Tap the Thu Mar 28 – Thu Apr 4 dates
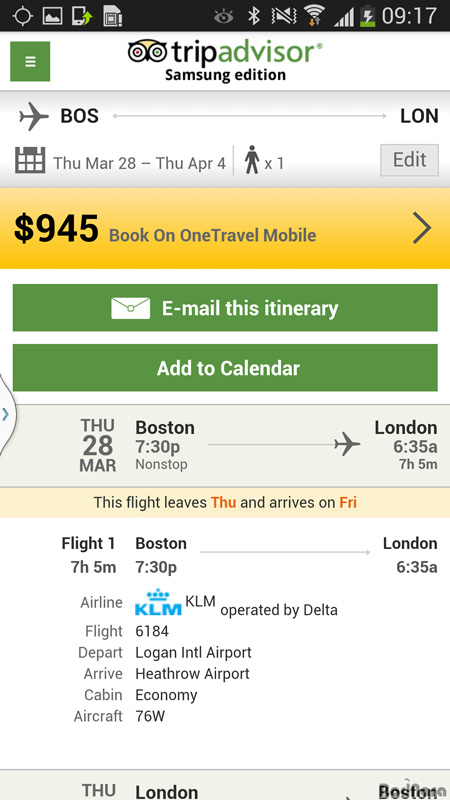Screen dimensions: 450x800 [139, 163]
